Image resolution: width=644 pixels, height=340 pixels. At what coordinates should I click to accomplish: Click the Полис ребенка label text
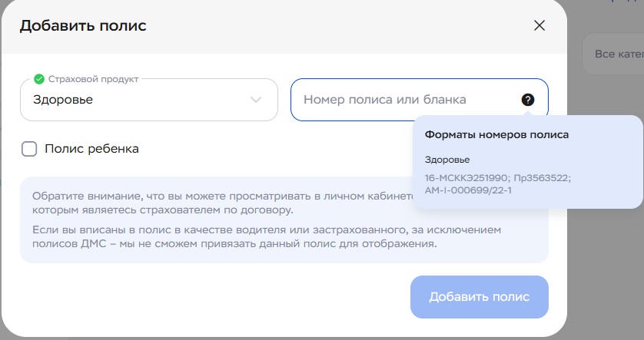[91, 148]
